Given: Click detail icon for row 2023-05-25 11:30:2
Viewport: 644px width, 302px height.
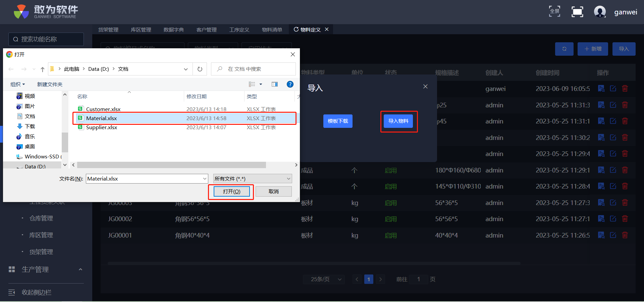Looking at the screenshot, I should [x=601, y=138].
